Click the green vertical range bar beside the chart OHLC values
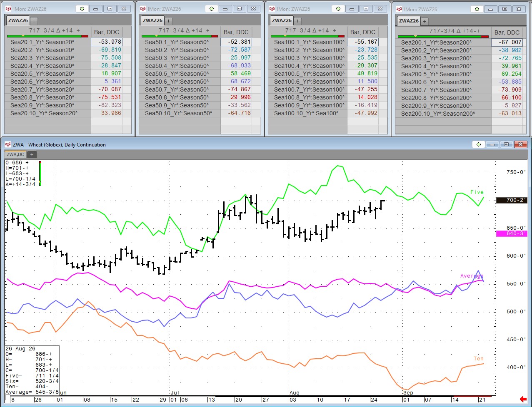 (40, 173)
